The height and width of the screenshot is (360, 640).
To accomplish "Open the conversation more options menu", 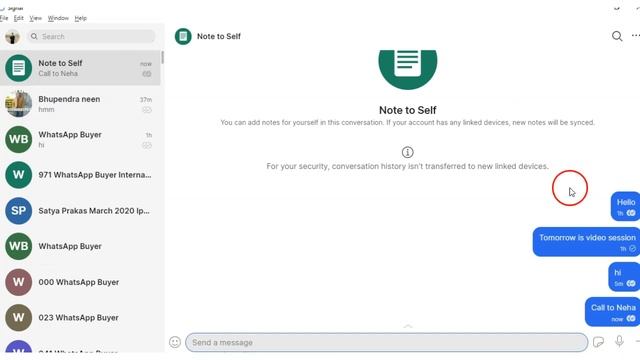I will (x=636, y=36).
